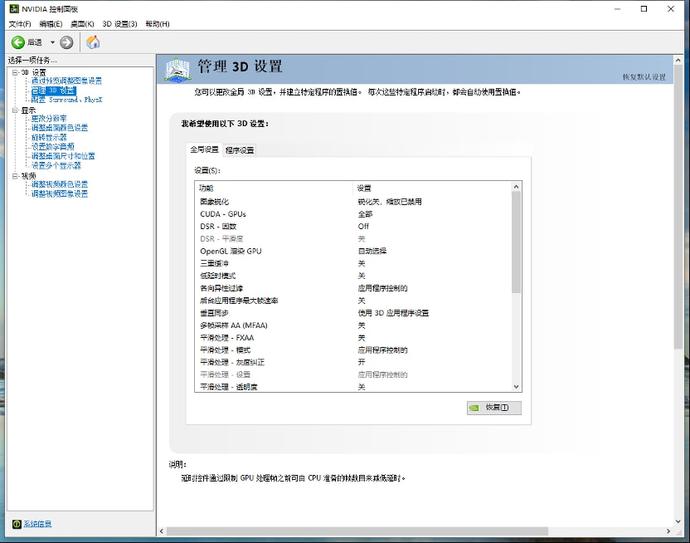
Task: Open 更改分辨率 in tree
Action: [49, 119]
